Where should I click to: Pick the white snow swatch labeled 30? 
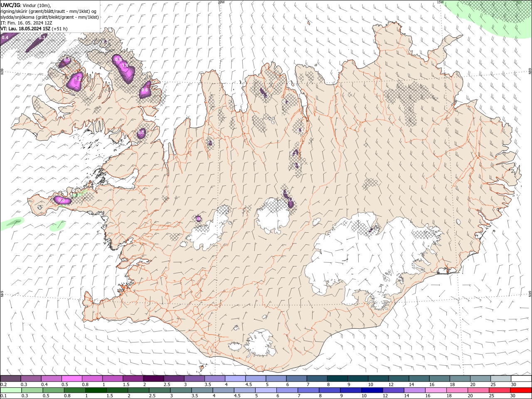[x=521, y=379]
